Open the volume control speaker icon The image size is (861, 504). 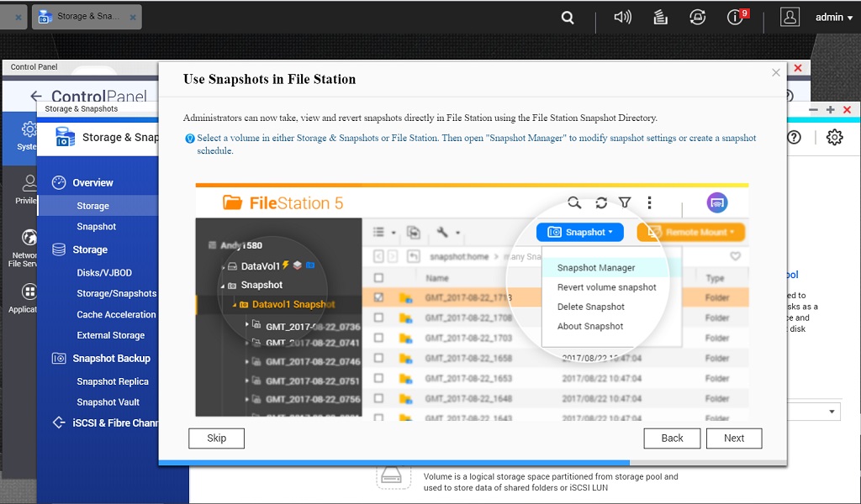coord(623,18)
